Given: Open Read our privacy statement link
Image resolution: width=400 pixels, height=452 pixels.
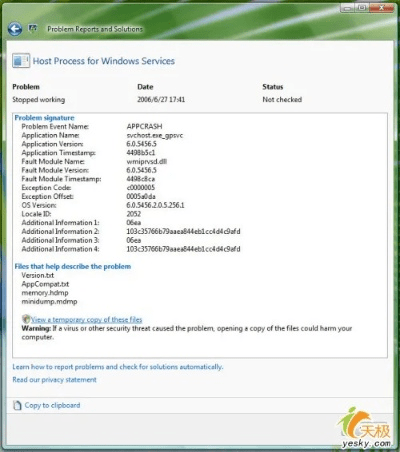Looking at the screenshot, I should tap(54, 380).
